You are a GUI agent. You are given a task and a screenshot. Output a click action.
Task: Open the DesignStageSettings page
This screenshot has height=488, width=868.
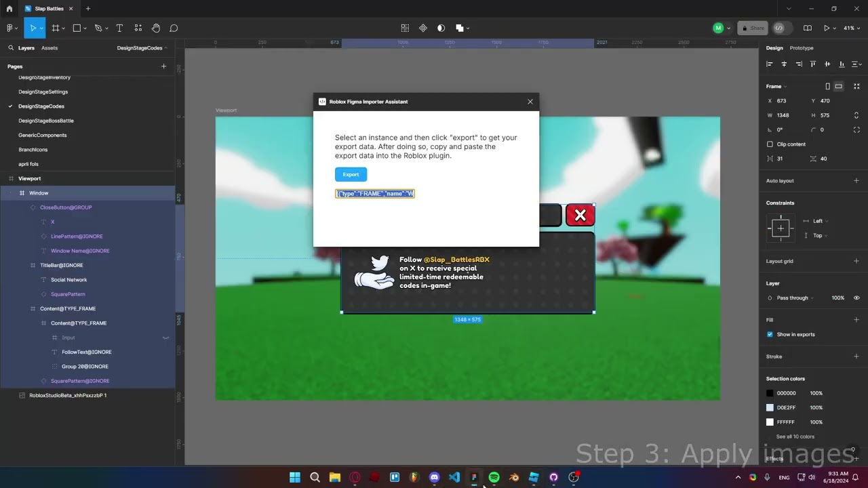[43, 91]
